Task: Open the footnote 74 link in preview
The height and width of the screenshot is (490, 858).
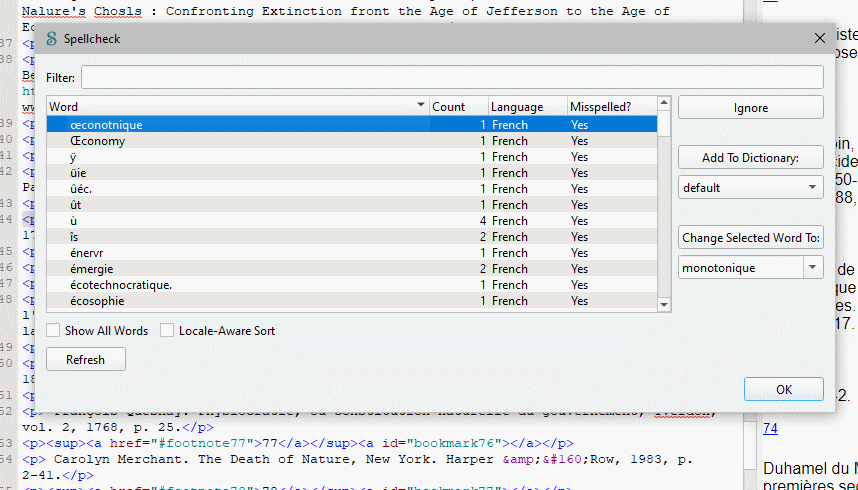Action: [x=770, y=429]
